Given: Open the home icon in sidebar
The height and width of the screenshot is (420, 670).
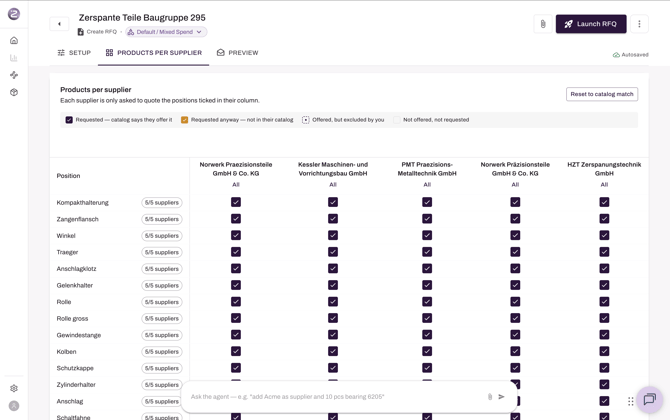Looking at the screenshot, I should point(14,41).
